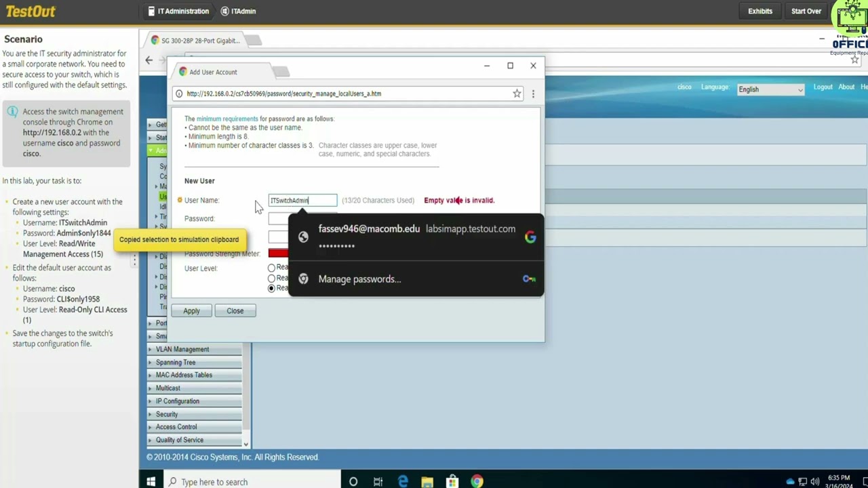The image size is (868, 488).
Task: Select the first User Level radio button
Action: (x=271, y=268)
